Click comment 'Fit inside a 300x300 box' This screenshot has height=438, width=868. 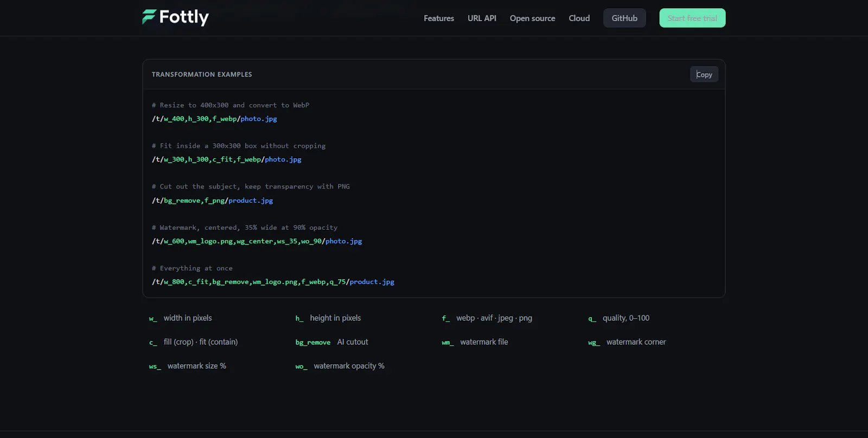239,146
